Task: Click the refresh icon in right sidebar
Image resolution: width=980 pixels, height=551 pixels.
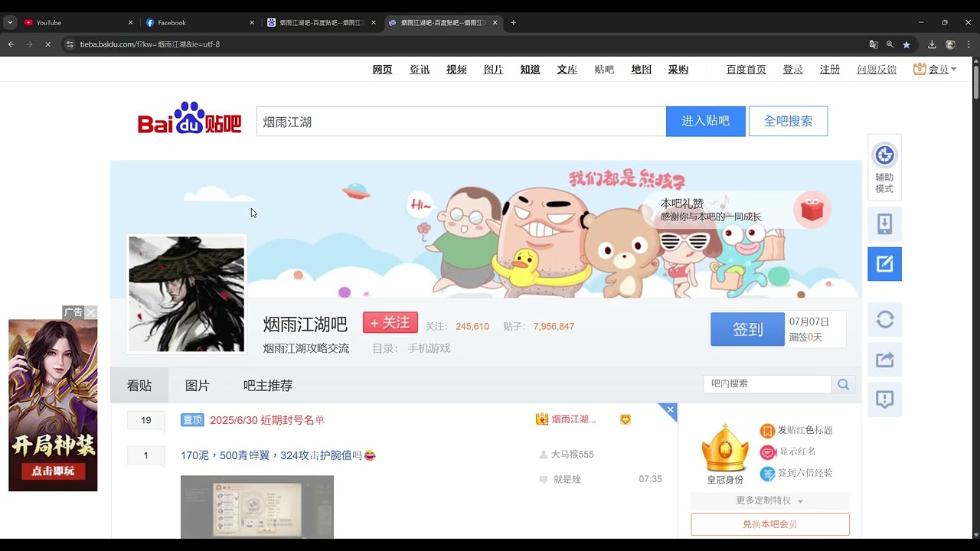Action: tap(884, 319)
